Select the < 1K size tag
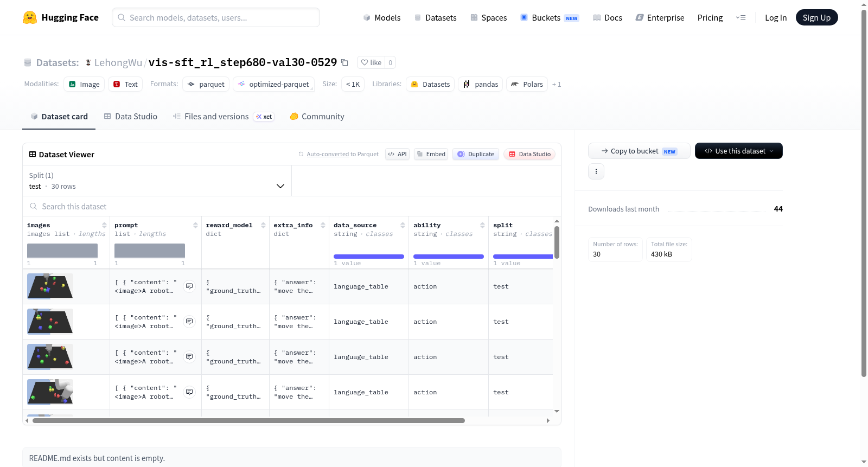868x467 pixels. (x=353, y=84)
